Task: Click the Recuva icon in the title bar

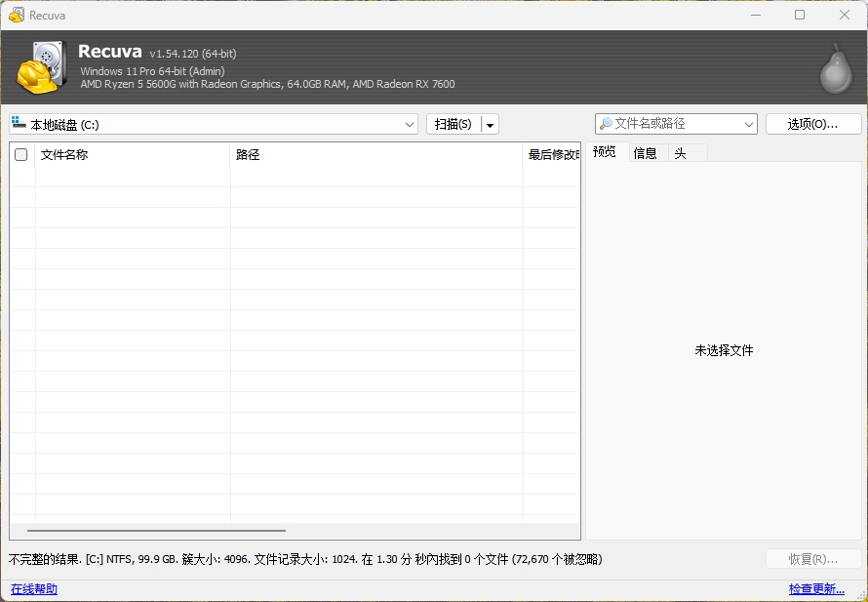Action: [x=16, y=15]
